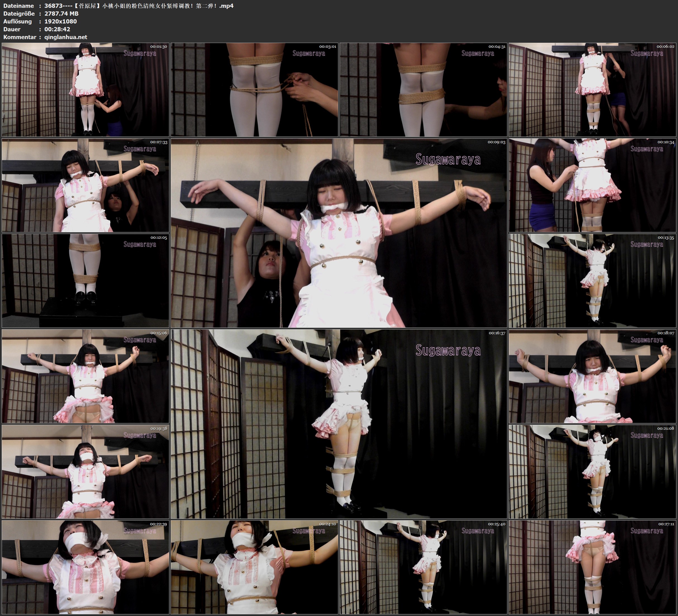
Task: Select the thumbnail at 00:21:08
Action: pos(593,472)
